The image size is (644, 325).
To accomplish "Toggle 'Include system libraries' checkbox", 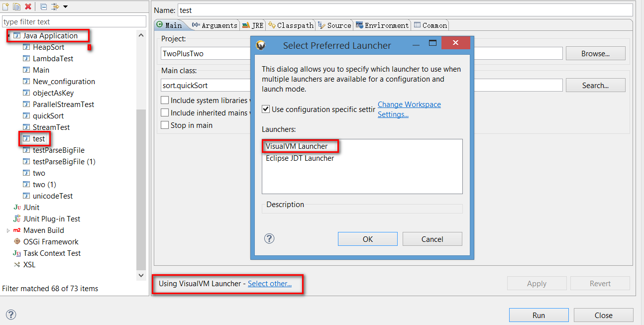I will [x=165, y=101].
